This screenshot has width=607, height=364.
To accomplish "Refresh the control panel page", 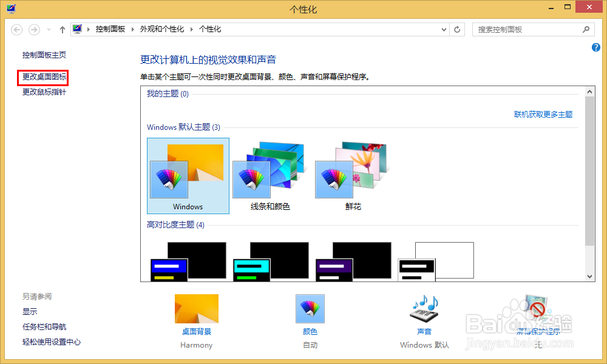I will [457, 29].
